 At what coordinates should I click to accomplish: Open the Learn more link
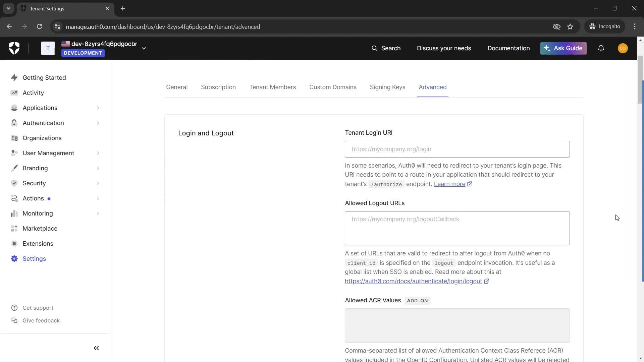tap(453, 184)
